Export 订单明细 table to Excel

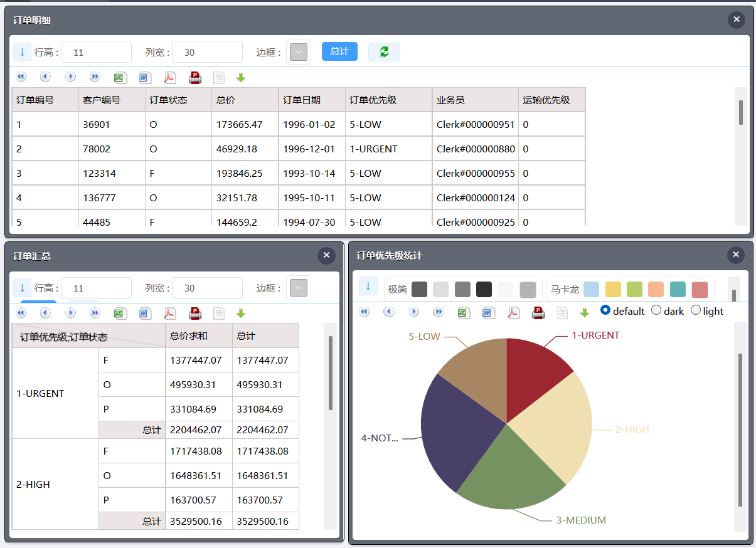click(120, 78)
